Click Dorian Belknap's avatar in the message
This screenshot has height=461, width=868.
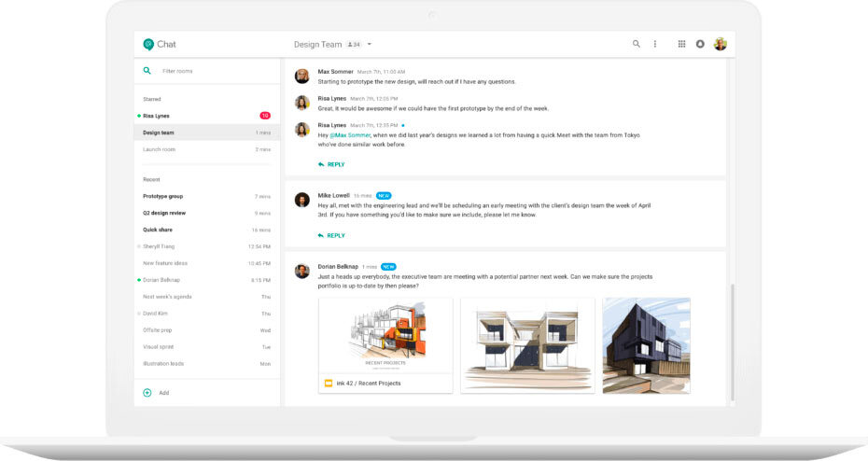click(x=301, y=272)
